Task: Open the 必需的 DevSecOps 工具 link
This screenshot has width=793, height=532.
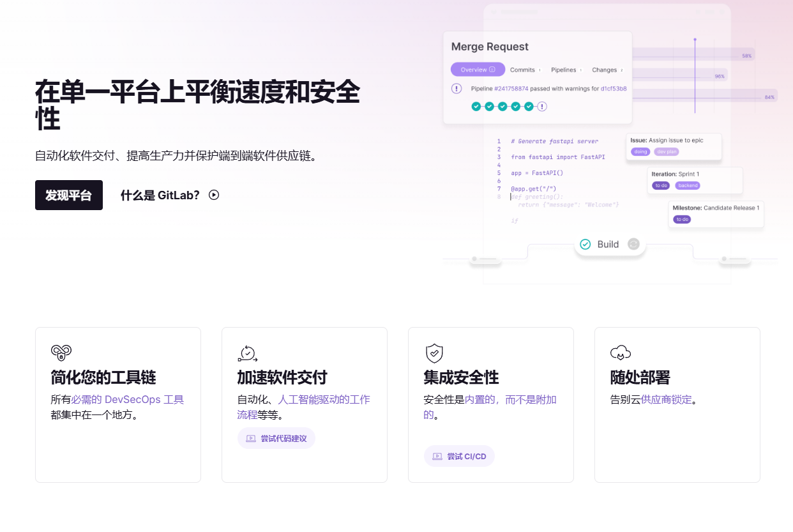Action: pos(128,400)
